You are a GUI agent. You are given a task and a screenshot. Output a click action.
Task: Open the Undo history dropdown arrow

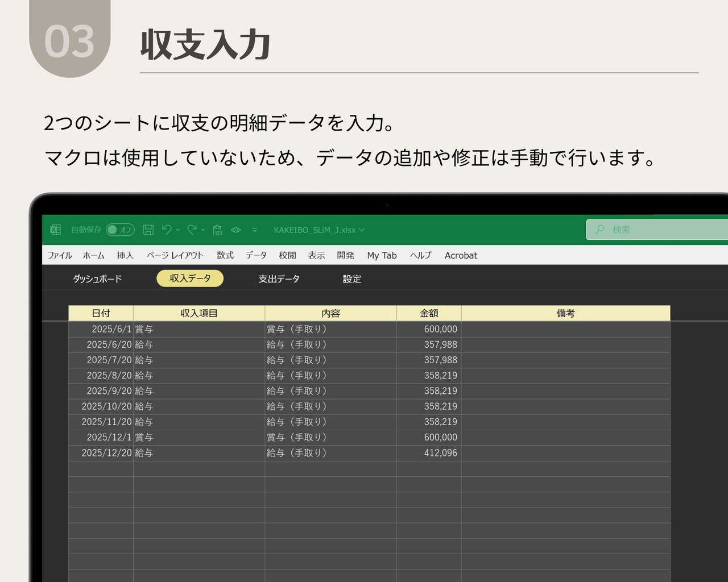point(177,231)
